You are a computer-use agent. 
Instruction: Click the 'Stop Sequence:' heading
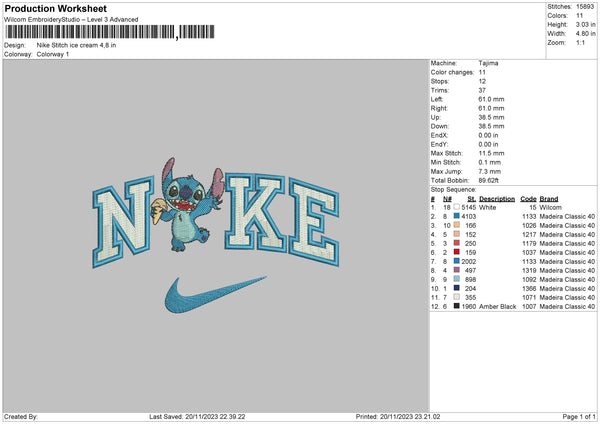453,190
